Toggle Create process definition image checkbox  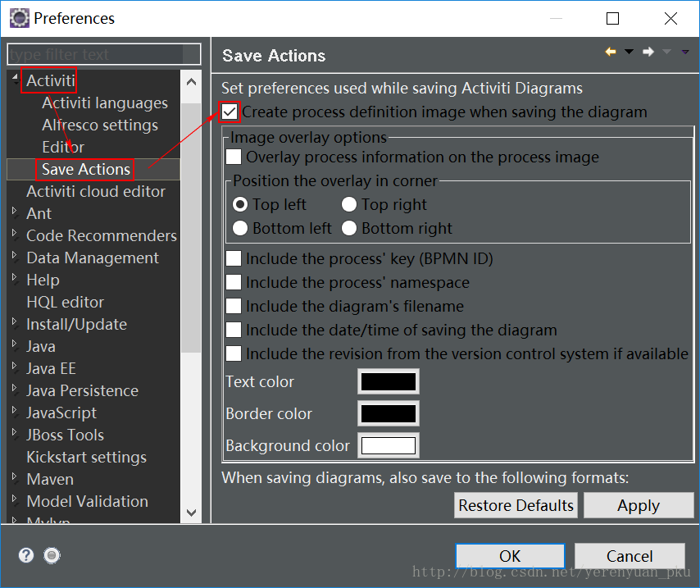click(x=230, y=112)
